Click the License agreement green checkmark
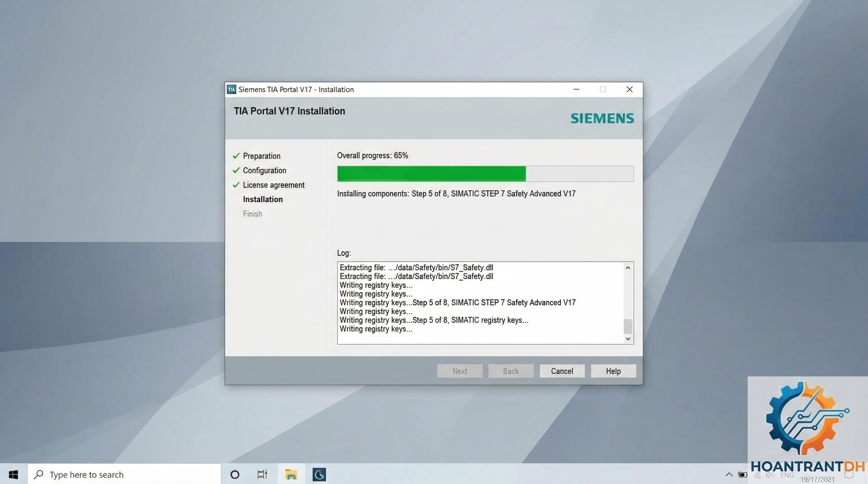 point(236,185)
